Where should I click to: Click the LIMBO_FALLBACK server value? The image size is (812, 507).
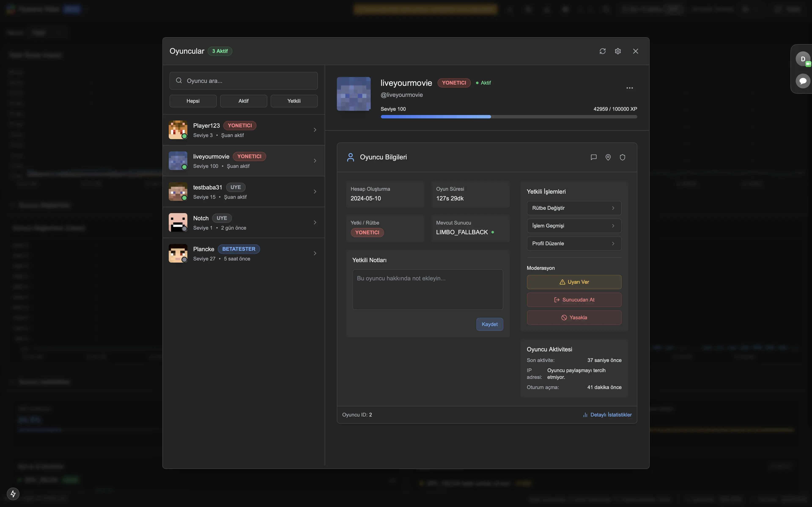[462, 232]
